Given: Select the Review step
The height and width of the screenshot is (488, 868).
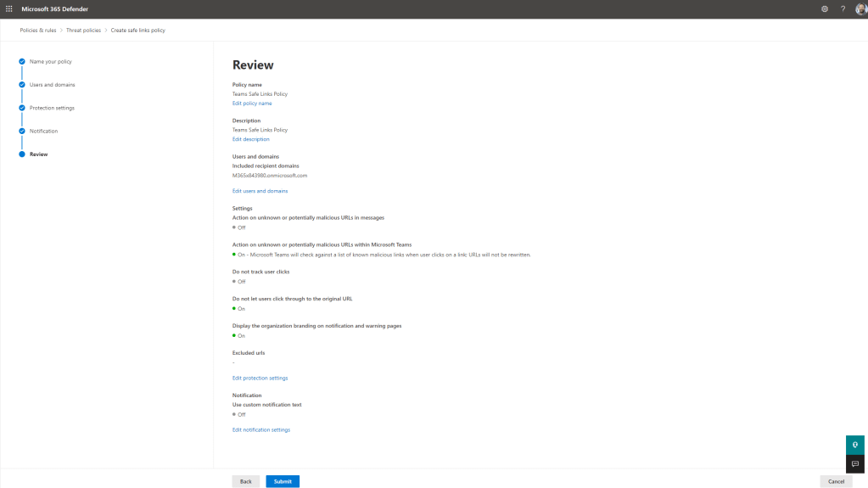Looking at the screenshot, I should pos(38,154).
